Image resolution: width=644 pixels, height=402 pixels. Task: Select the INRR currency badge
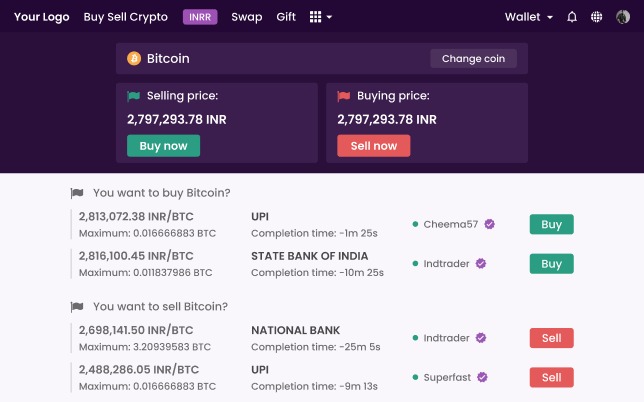200,17
